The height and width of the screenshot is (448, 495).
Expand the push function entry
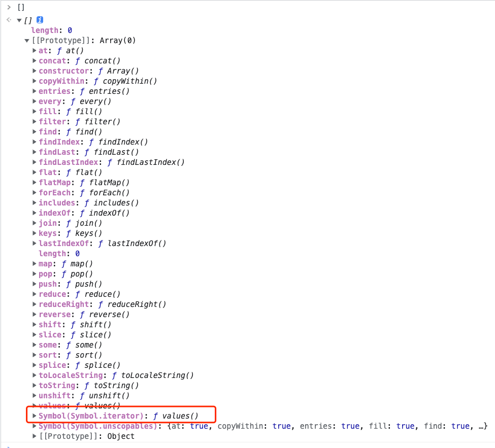[x=35, y=284]
